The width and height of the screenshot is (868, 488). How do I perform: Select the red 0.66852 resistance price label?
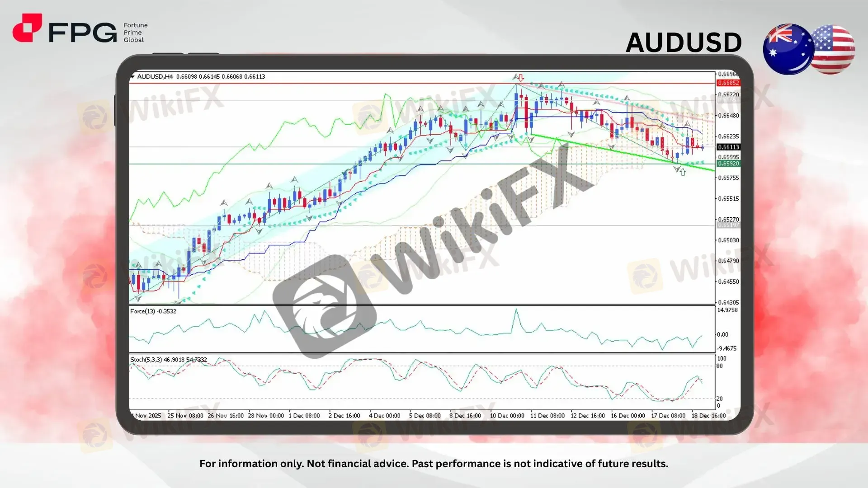pyautogui.click(x=728, y=83)
